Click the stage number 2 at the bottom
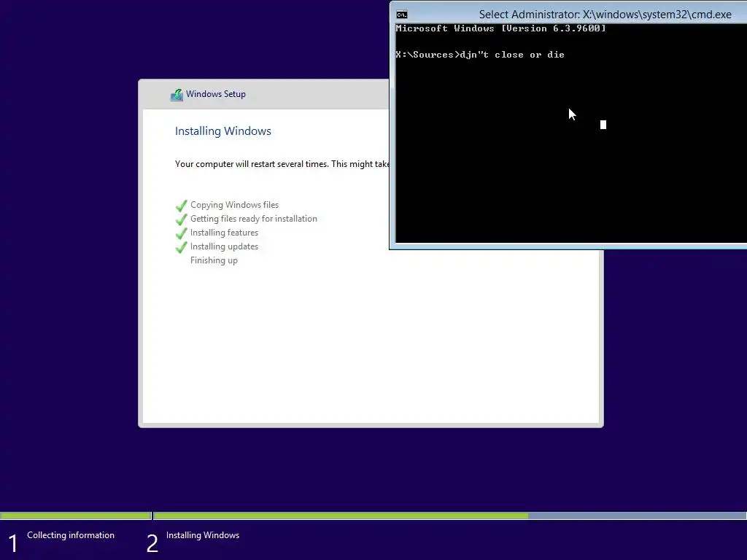 coord(152,544)
